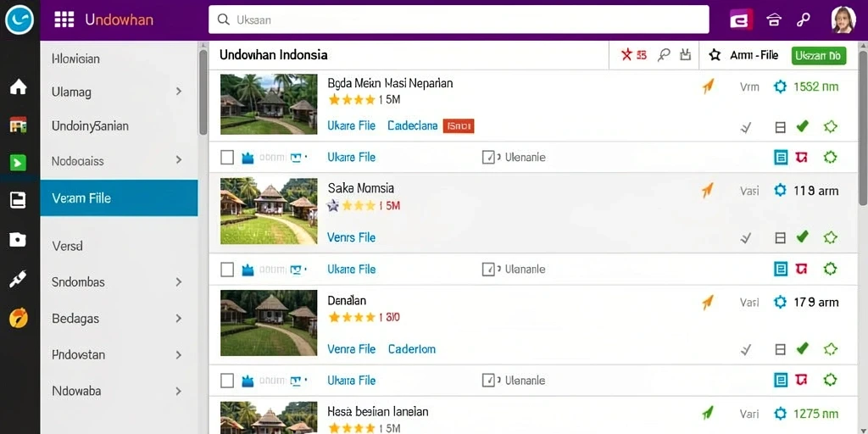Open the window panel icon in left rail
The height and width of the screenshot is (434, 868).
pyautogui.click(x=19, y=200)
